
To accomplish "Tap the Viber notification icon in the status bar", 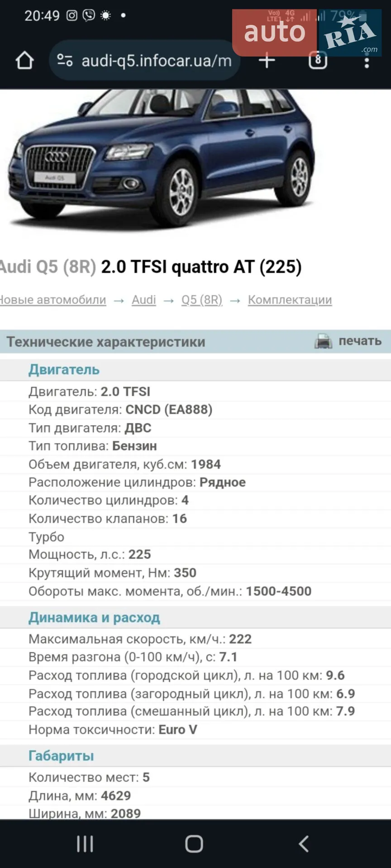I will pos(89,15).
